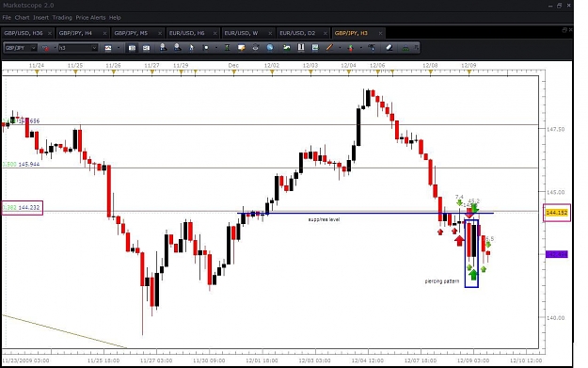Open the File menu
The height and width of the screenshot is (368, 588).
pyautogui.click(x=7, y=18)
